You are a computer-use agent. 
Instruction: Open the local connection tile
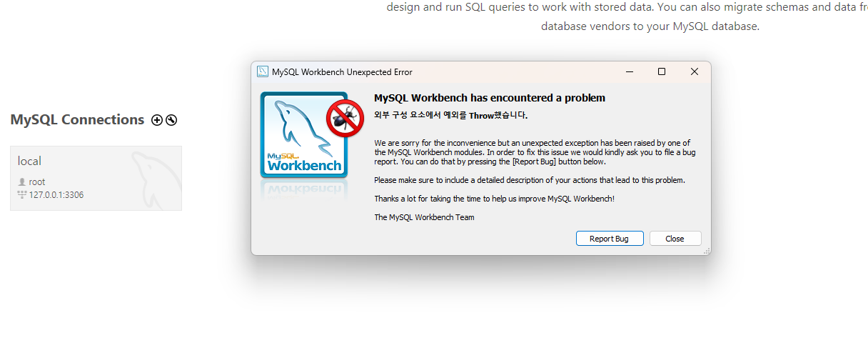point(96,178)
